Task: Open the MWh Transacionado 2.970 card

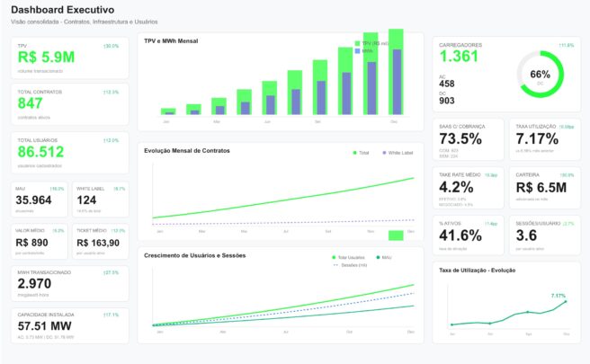Action: coord(70,283)
